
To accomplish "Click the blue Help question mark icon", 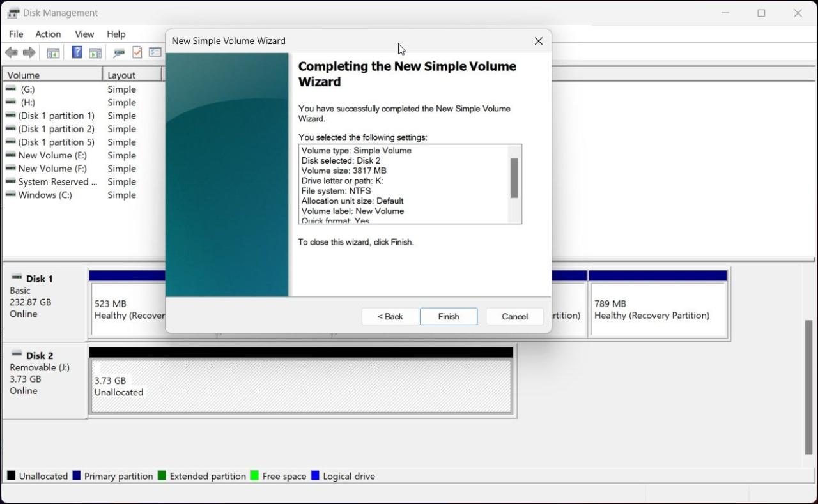I will click(77, 52).
